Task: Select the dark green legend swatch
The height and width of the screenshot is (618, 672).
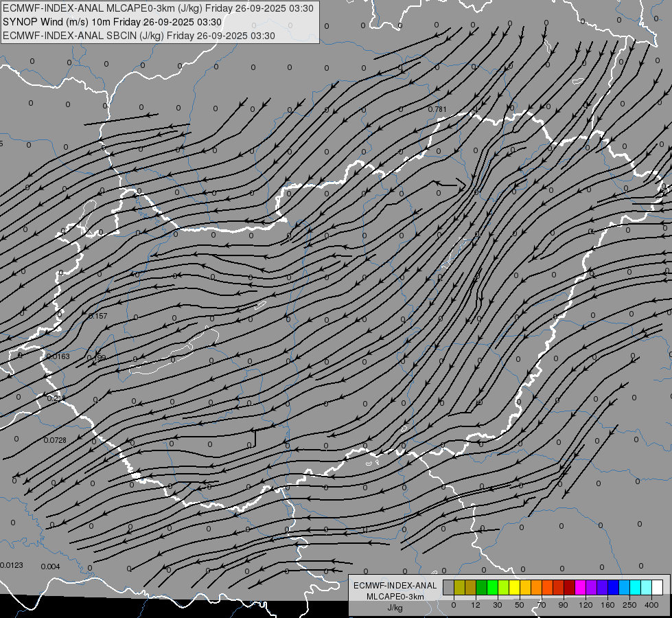Action: coord(482,588)
